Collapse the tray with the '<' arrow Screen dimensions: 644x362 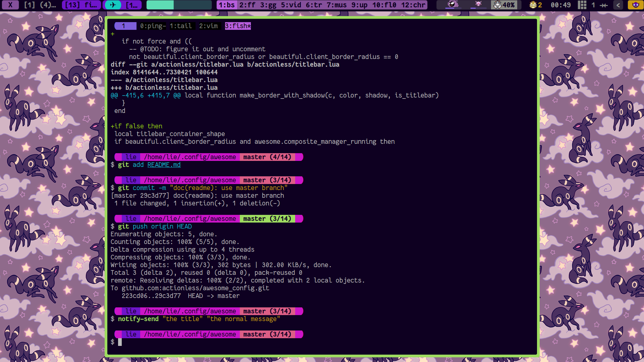(618, 5)
